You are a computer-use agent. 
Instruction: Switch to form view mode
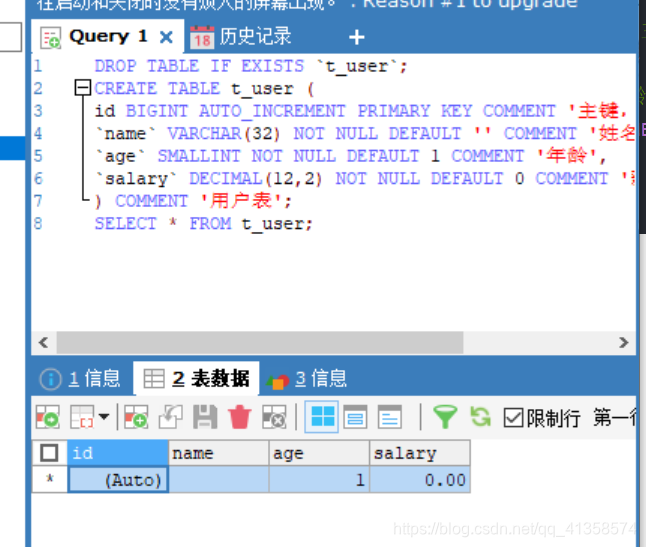[355, 417]
